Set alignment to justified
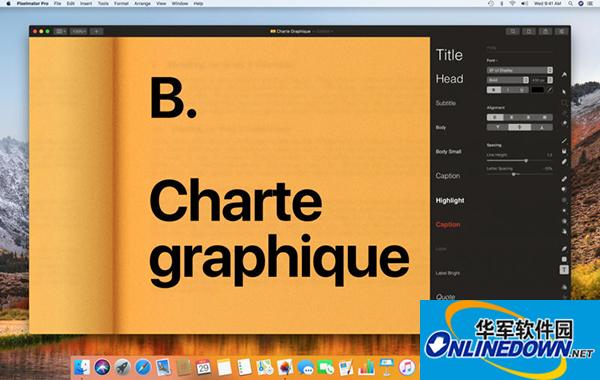Image resolution: width=600 pixels, height=380 pixels. (545, 117)
